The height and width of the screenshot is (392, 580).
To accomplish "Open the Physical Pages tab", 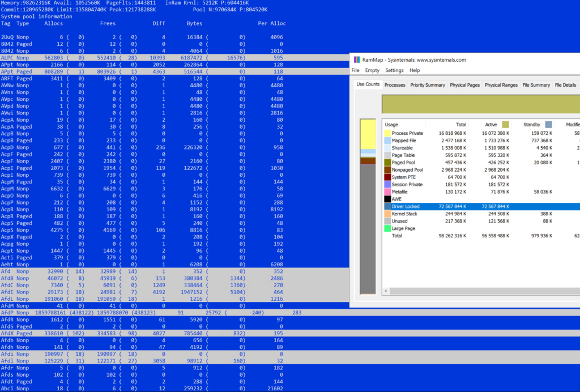I will tap(464, 85).
